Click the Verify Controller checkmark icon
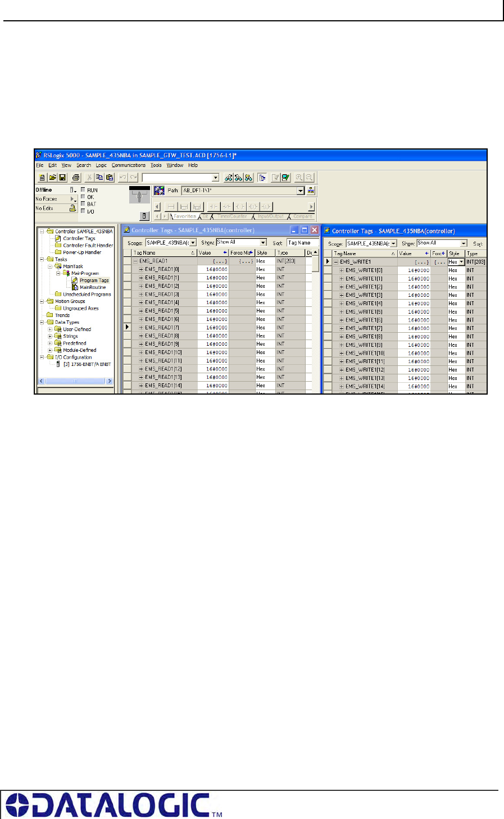Screen dimensions: 504x819 coord(286,177)
